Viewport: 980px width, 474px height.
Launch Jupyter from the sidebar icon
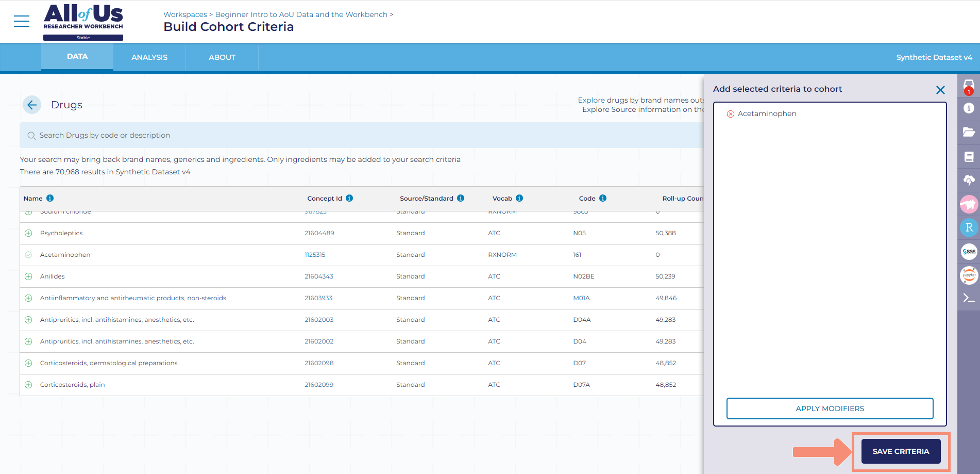click(969, 275)
